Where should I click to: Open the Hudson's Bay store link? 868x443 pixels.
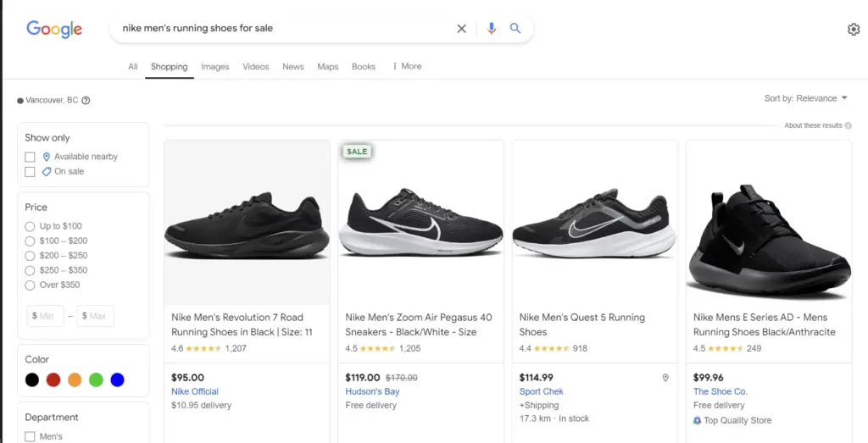pos(373,391)
